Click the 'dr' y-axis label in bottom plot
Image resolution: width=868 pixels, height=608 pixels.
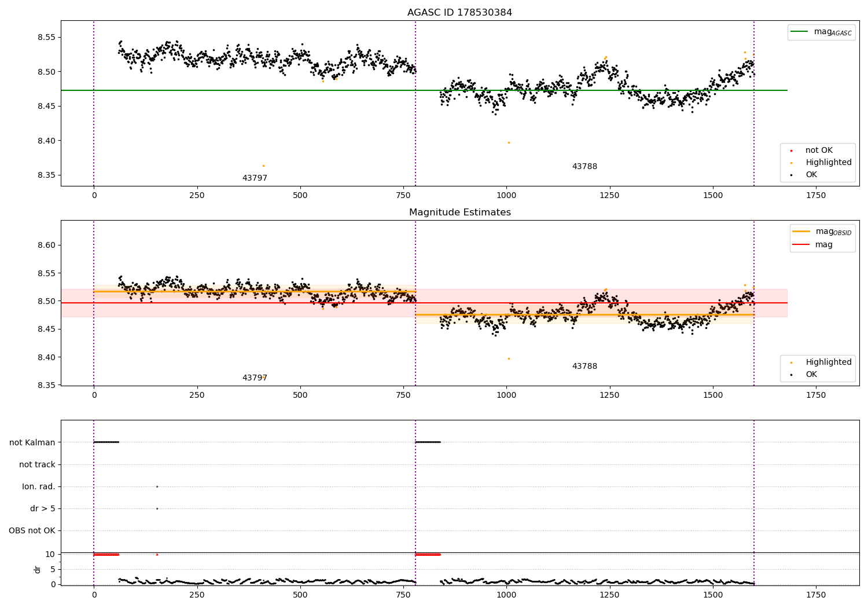(x=38, y=569)
